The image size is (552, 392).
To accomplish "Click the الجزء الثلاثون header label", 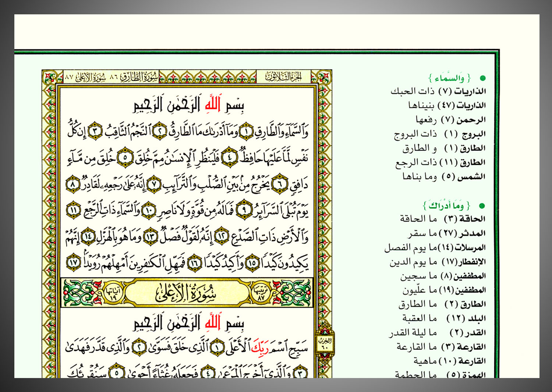I will click(x=283, y=76).
